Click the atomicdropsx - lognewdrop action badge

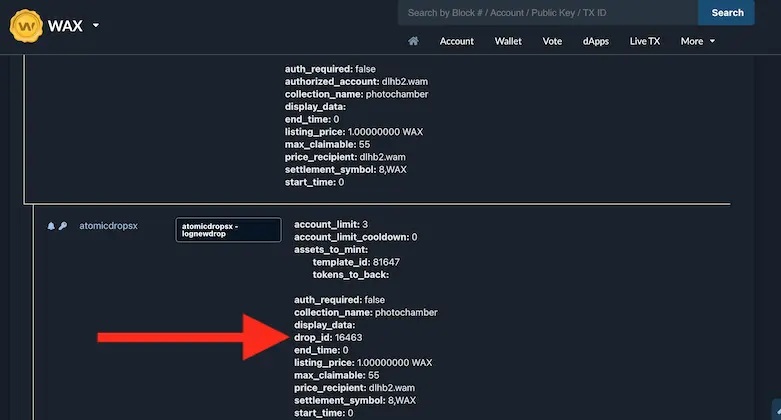228,230
